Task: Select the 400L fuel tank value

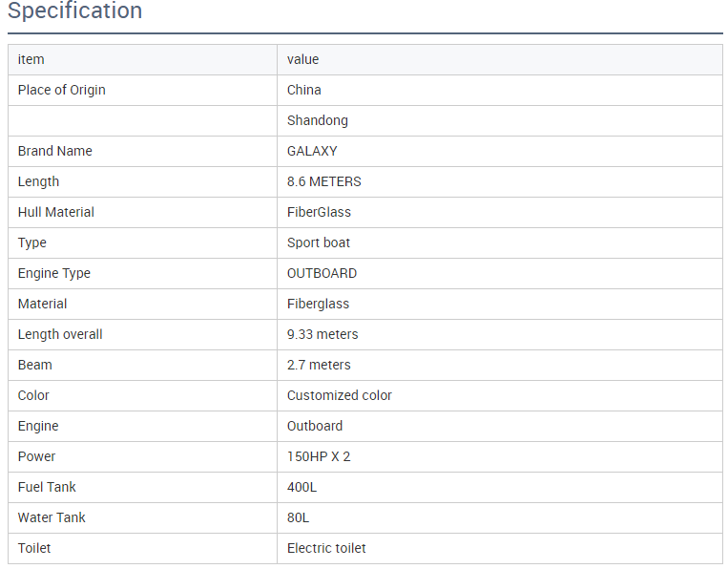Action: tap(302, 487)
